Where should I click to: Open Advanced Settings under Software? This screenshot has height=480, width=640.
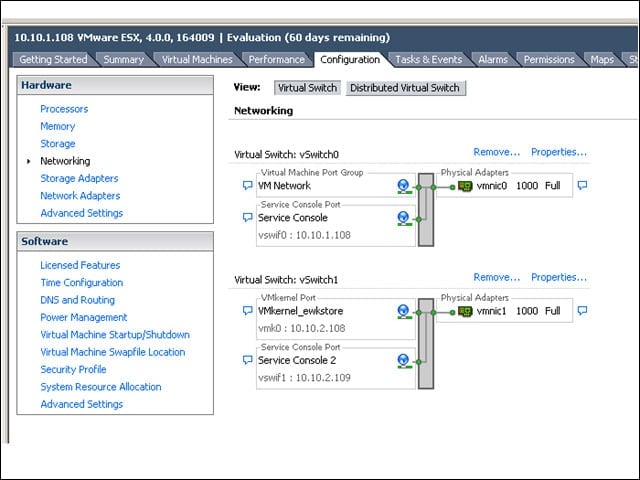[x=82, y=404]
